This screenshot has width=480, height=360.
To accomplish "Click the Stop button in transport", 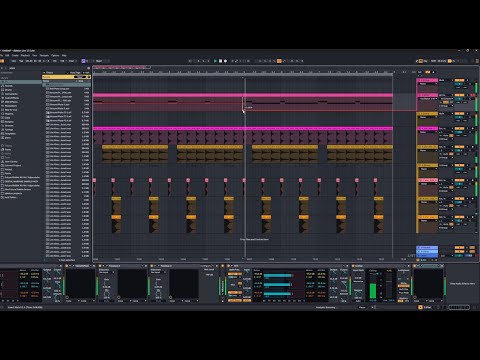I will 220,61.
